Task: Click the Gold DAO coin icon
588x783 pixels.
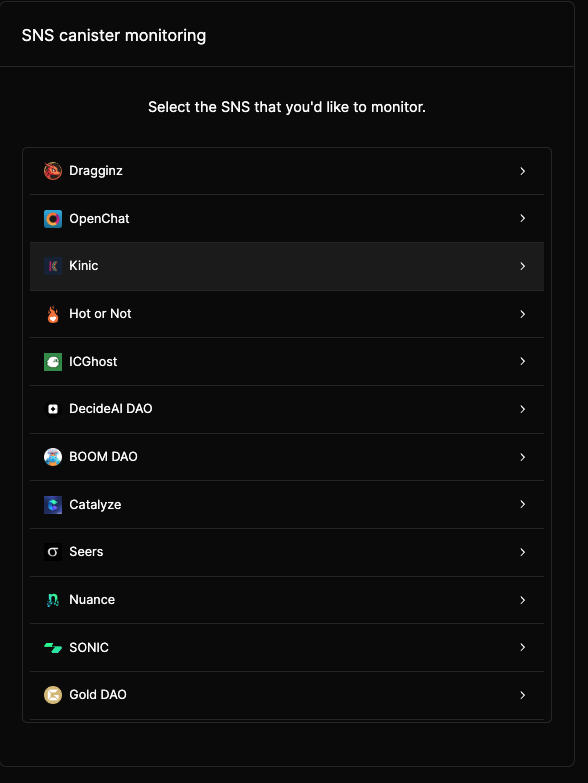Action: click(x=53, y=695)
